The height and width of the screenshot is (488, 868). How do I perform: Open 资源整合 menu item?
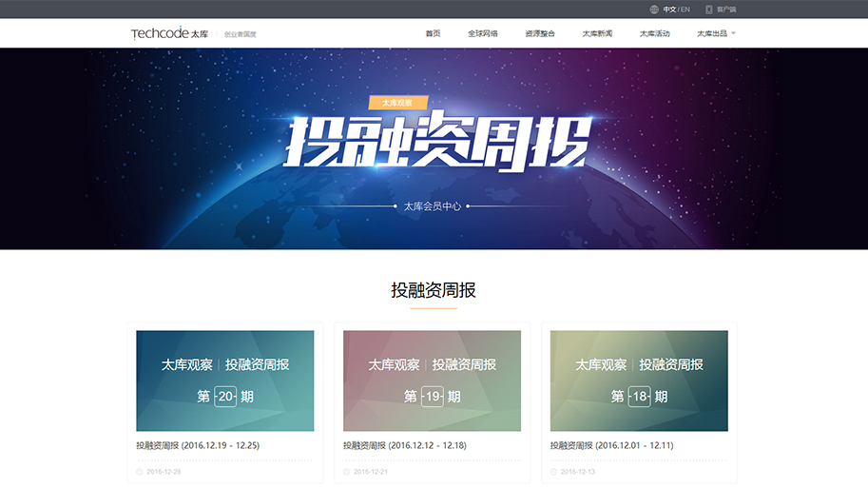pyautogui.click(x=540, y=33)
